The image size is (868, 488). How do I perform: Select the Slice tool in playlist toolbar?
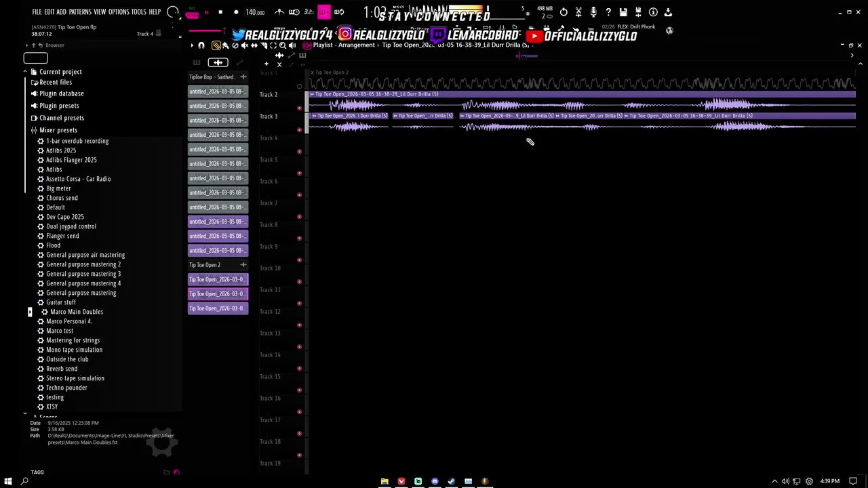coord(264,45)
